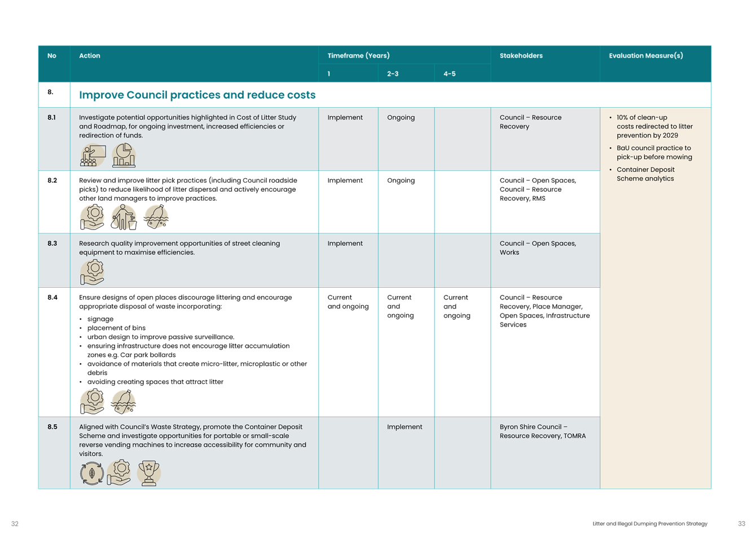Click the 'signage' bullet in row 8.4
Image resolution: width=756 pixels, height=534 pixels.
(100, 319)
